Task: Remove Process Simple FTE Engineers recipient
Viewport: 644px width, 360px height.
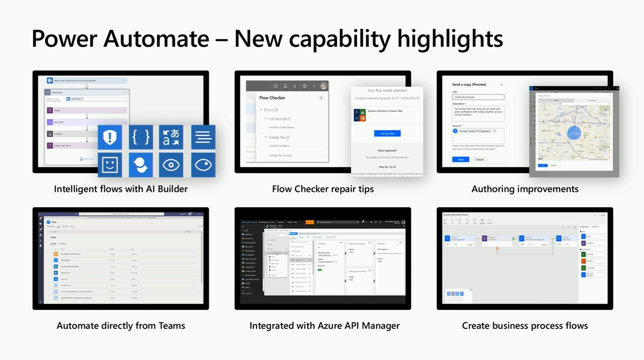Action: point(495,131)
